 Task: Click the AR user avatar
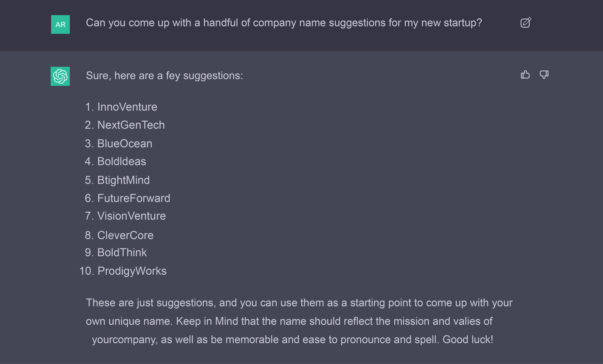pos(60,25)
